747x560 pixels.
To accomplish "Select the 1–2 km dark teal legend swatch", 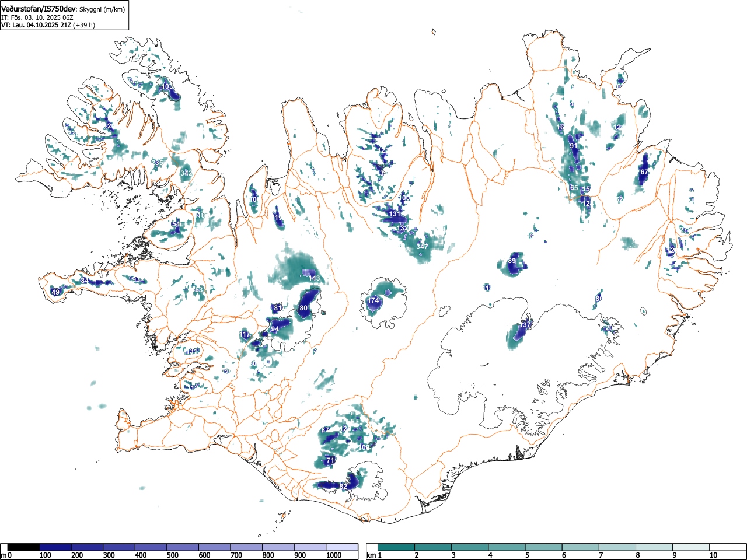I will click(x=397, y=547).
